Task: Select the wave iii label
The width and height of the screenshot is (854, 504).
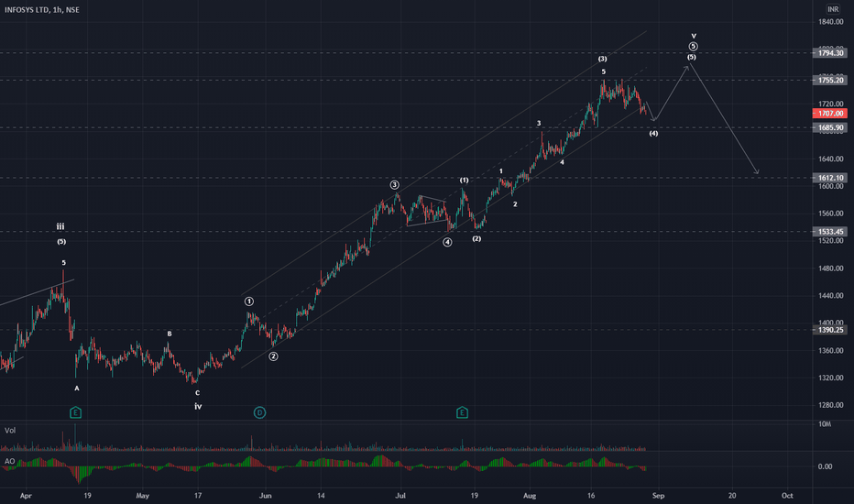Action: pyautogui.click(x=60, y=226)
